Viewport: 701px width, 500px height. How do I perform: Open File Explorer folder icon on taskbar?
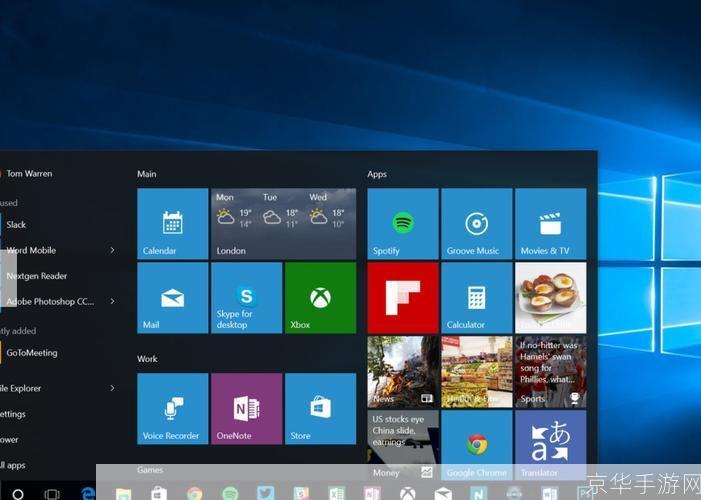[x=123, y=494]
